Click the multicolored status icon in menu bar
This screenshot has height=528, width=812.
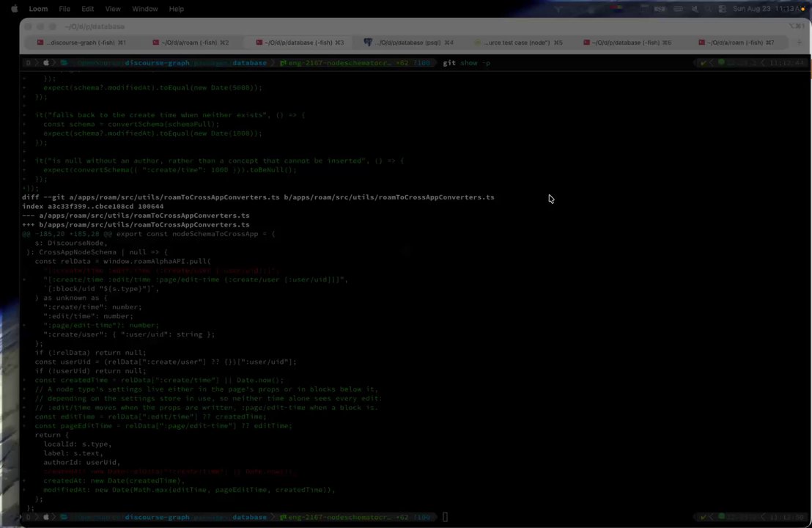point(616,9)
